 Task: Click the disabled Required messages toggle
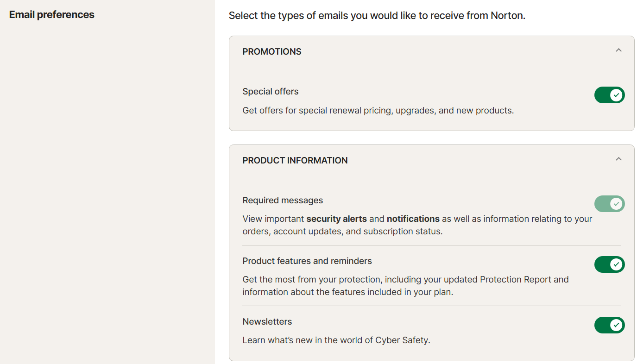[609, 204]
